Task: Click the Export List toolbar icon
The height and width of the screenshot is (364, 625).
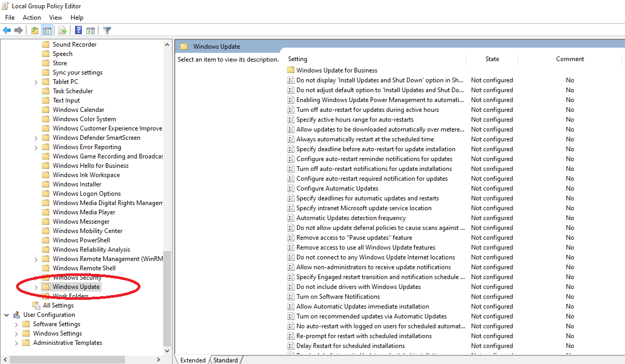Action: click(x=62, y=31)
